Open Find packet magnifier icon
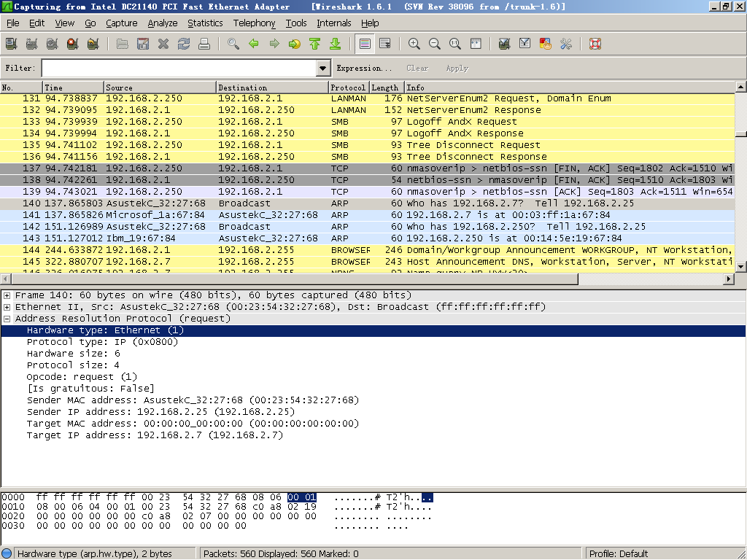This screenshot has height=560, width=747. (x=233, y=44)
